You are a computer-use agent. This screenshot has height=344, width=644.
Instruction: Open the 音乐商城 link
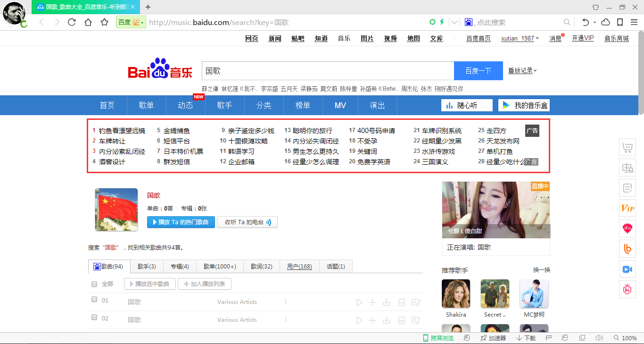[617, 39]
